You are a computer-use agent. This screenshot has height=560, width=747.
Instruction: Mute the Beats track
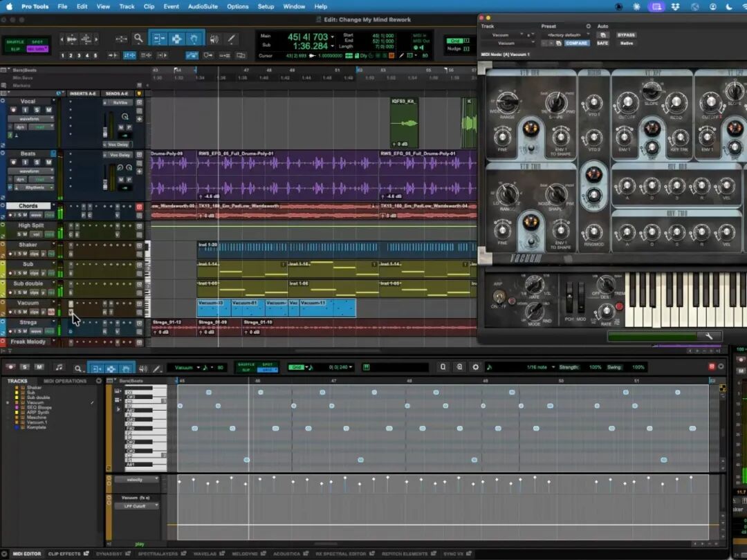pyautogui.click(x=48, y=162)
